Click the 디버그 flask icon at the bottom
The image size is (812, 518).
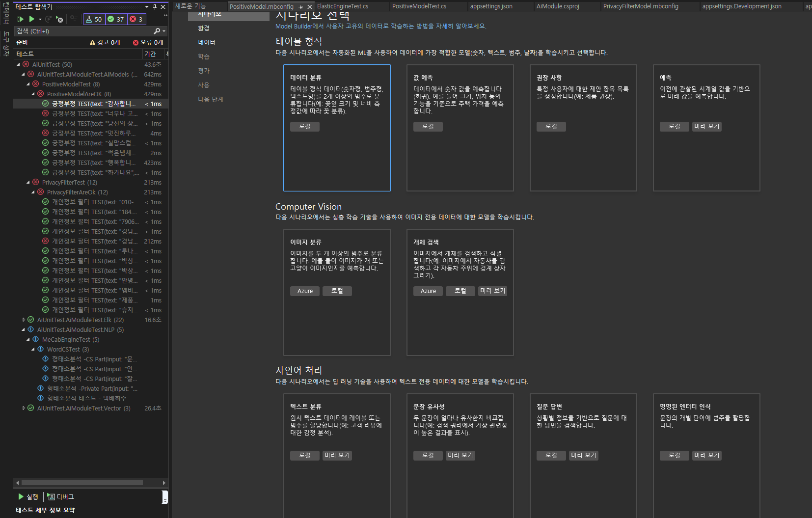point(51,497)
